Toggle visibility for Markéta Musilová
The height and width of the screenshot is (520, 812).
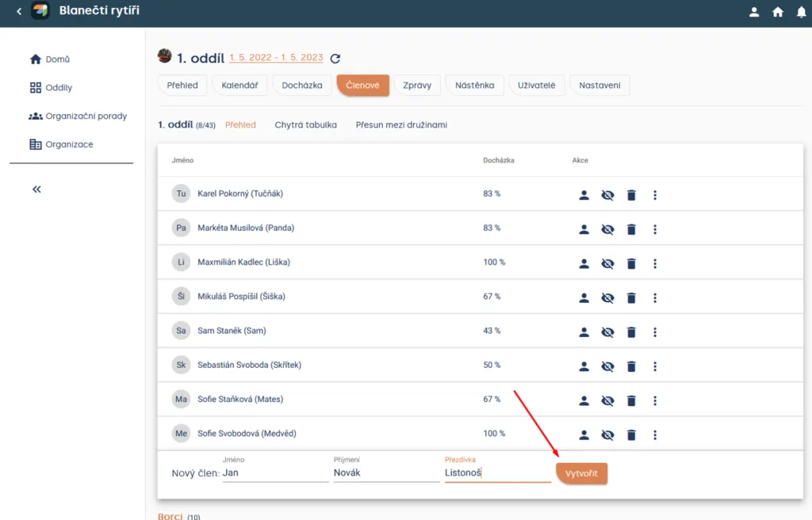click(607, 229)
